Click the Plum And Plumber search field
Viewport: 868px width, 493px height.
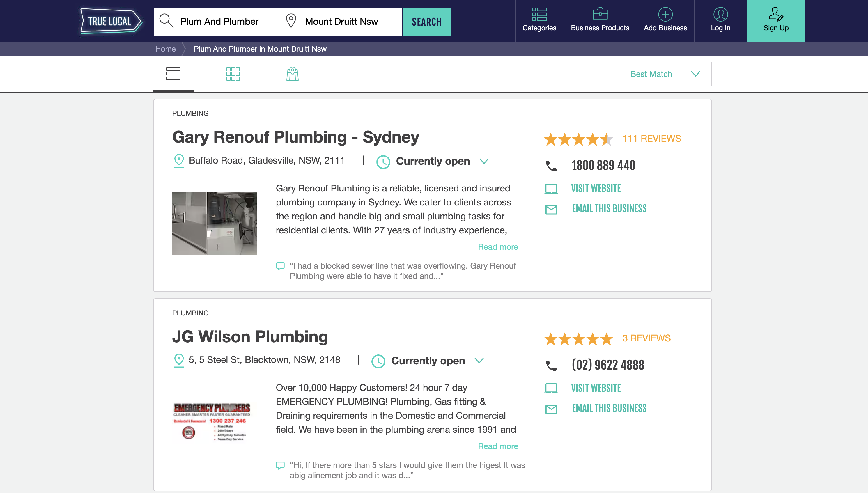[x=219, y=21]
